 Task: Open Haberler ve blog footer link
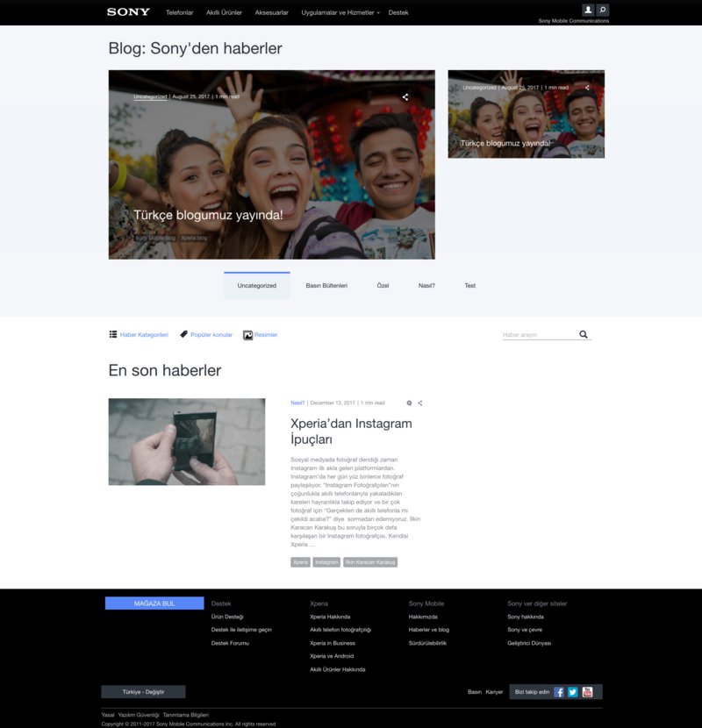[x=429, y=630]
